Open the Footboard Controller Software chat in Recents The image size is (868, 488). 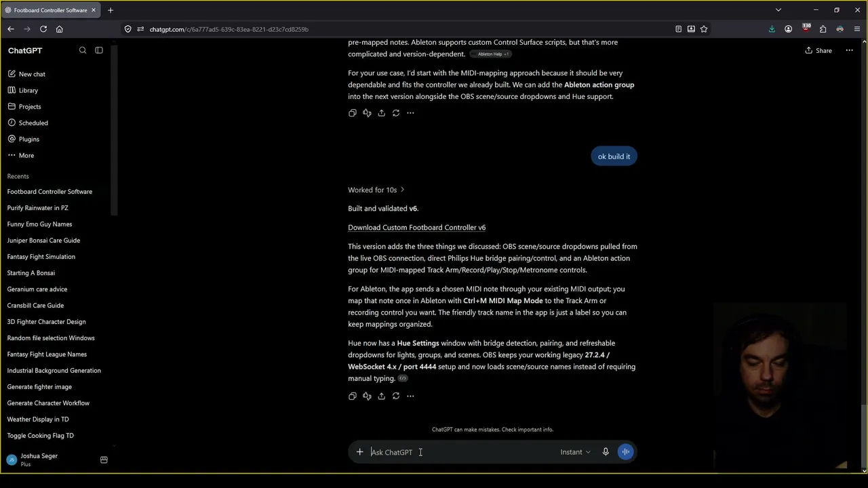(x=50, y=192)
